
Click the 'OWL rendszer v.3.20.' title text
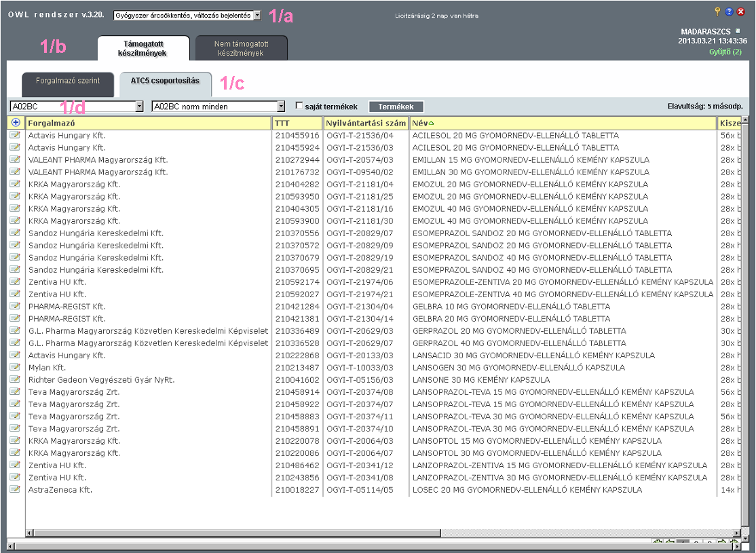pos(56,14)
